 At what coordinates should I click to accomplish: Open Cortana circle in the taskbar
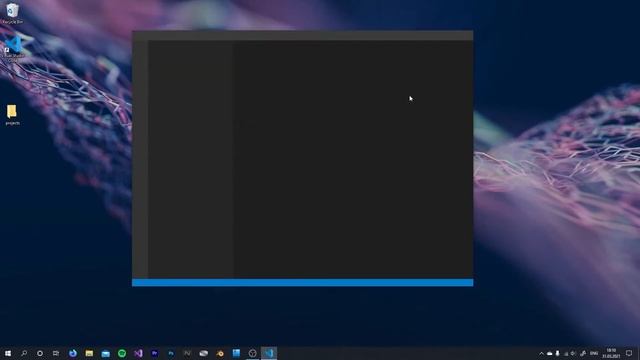pyautogui.click(x=40, y=353)
